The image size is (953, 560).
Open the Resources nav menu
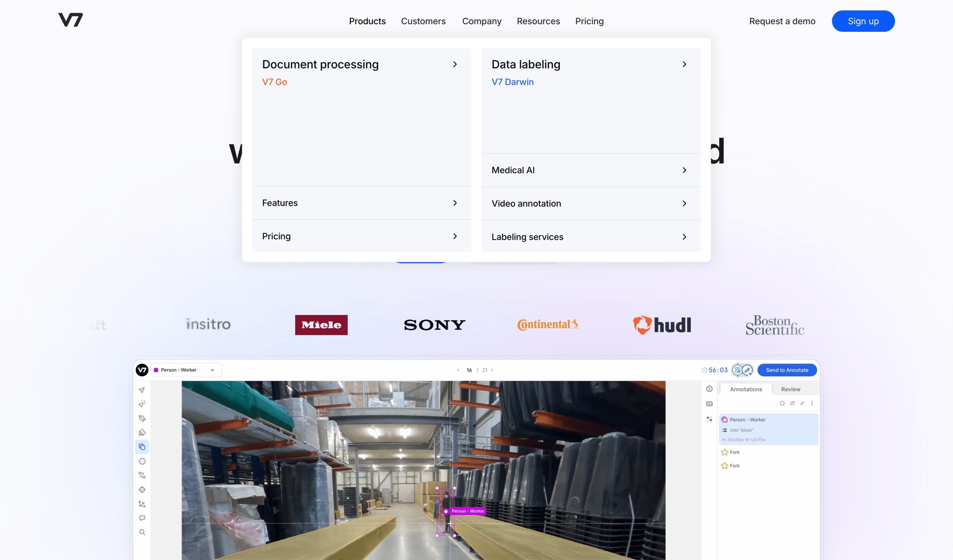click(x=538, y=21)
